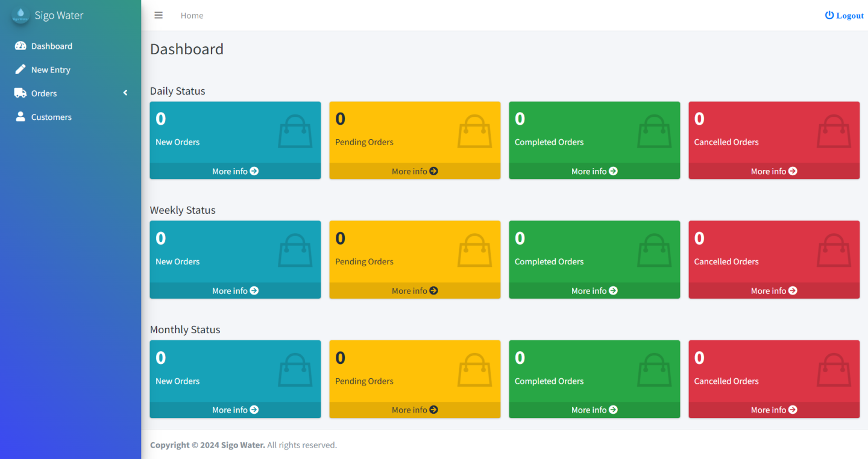Image resolution: width=868 pixels, height=459 pixels.
Task: Select the Dashboard icon in the sidebar
Action: tap(20, 46)
